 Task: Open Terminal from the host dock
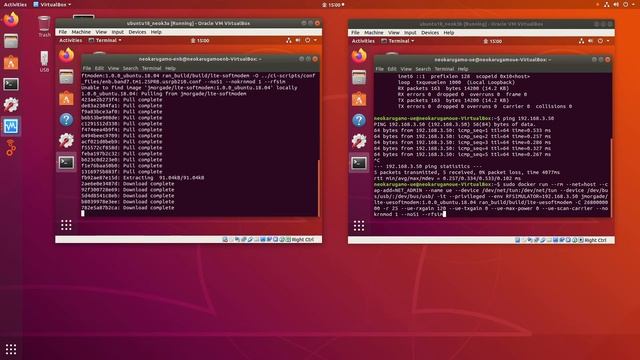(11, 84)
